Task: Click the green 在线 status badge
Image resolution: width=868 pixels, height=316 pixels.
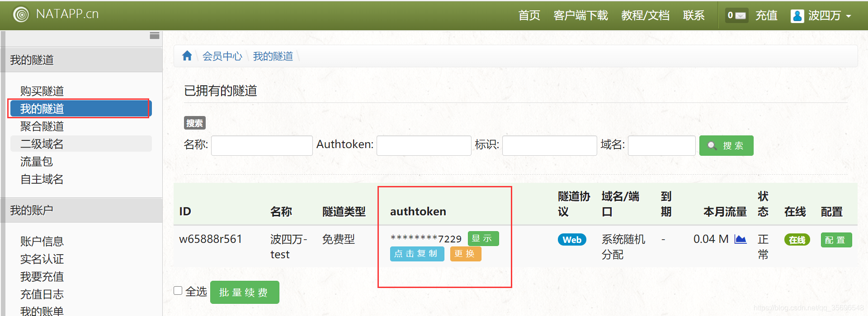Action: [797, 240]
